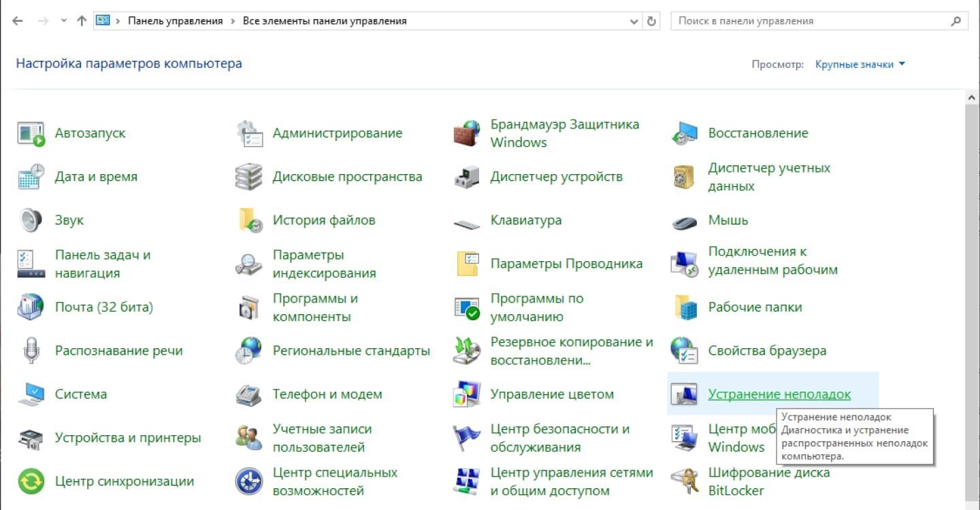Select Панель управления breadcrumb
Screen dimensions: 980x510
pyautogui.click(x=176, y=21)
